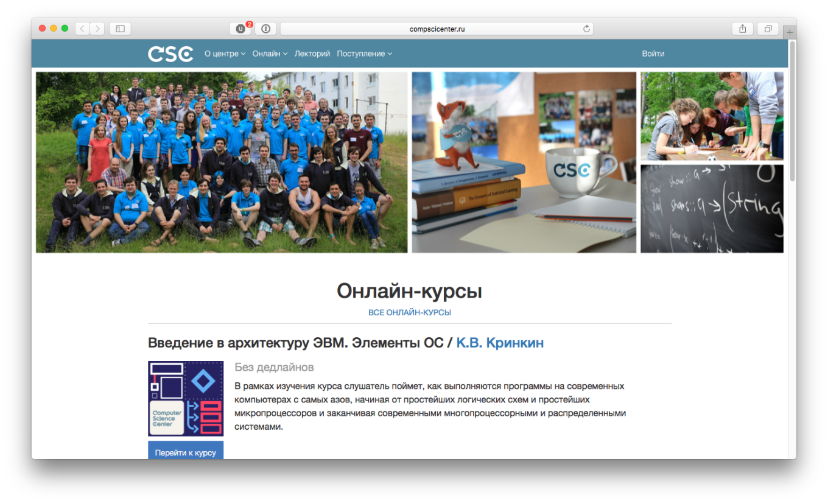Expand the "Онлайн" dropdown menu
This screenshot has height=504, width=828.
point(270,54)
